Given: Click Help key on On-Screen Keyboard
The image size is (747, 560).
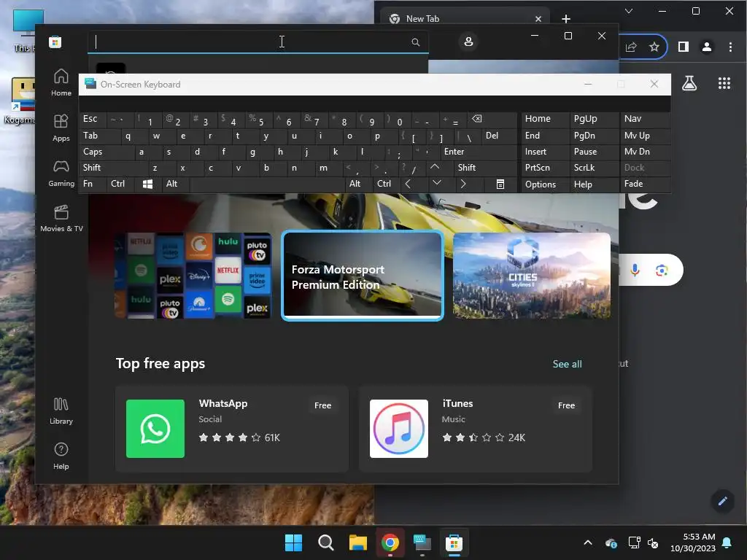Looking at the screenshot, I should (594, 184).
